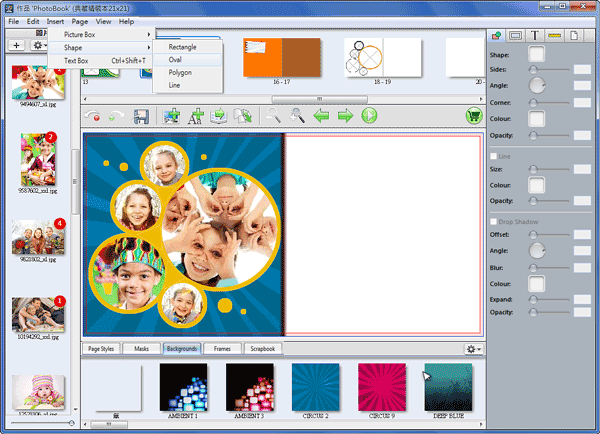The width and height of the screenshot is (600, 434).
Task: Select CIRCUS 9 background thumbnail
Action: 382,387
